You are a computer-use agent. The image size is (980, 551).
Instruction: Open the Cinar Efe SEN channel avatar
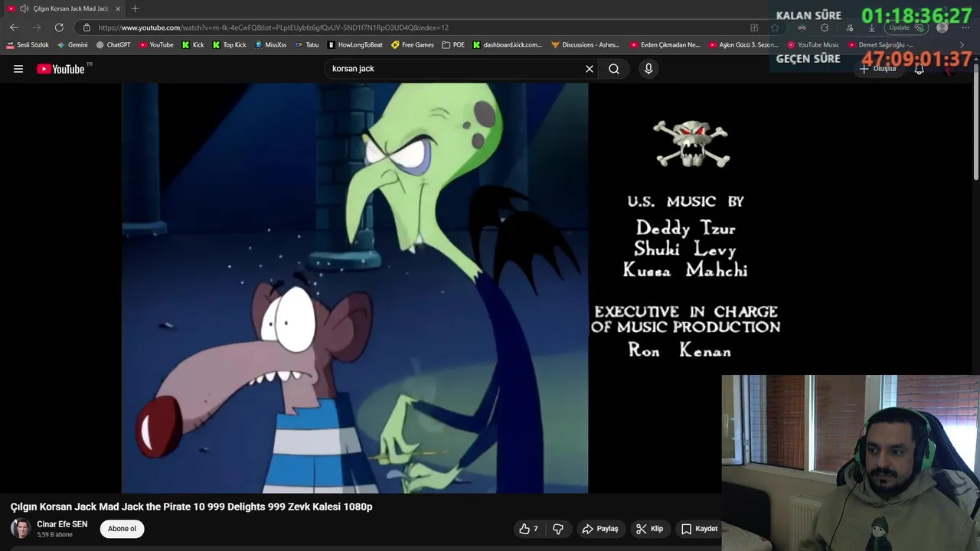pos(21,529)
